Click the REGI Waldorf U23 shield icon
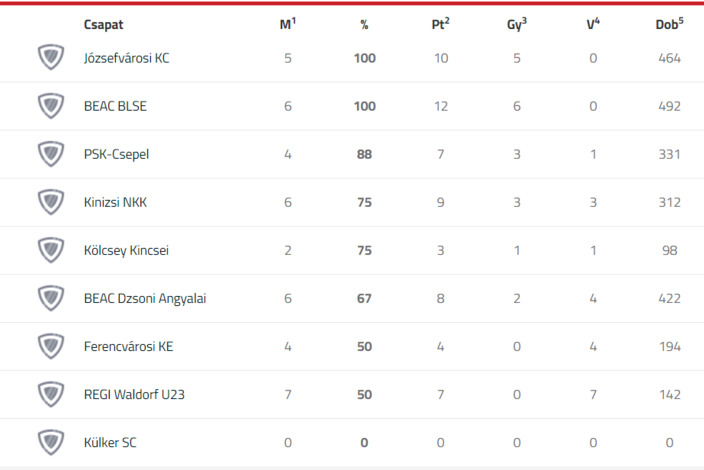The image size is (704, 470). pyautogui.click(x=51, y=394)
